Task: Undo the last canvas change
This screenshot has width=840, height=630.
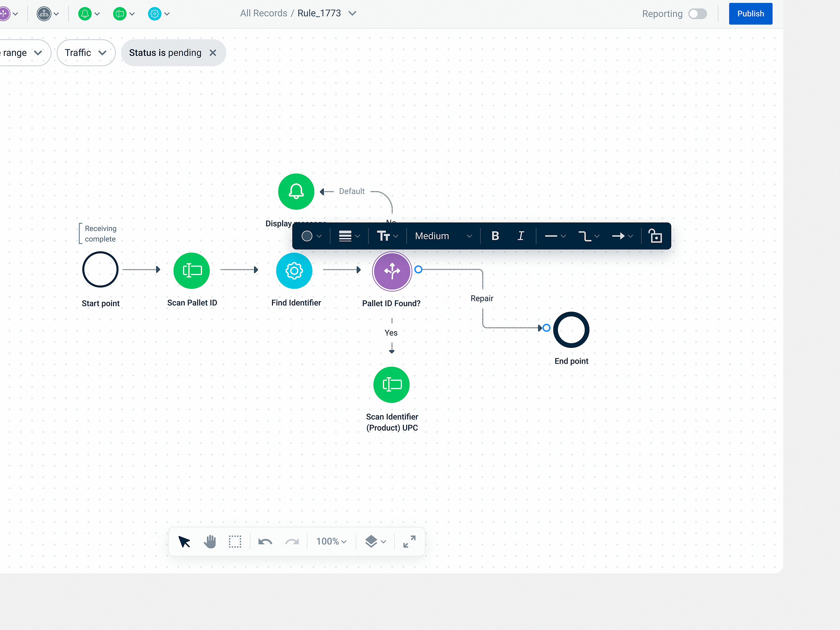Action: click(265, 541)
